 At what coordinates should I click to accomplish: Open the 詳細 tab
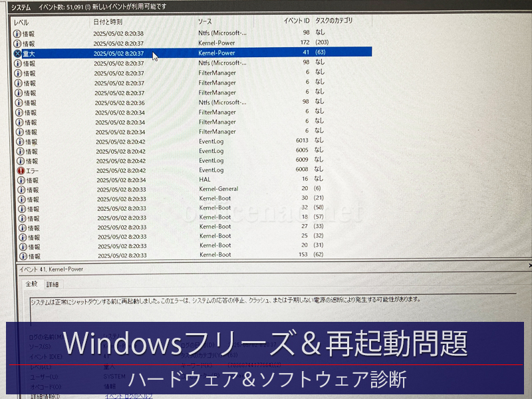tap(53, 285)
